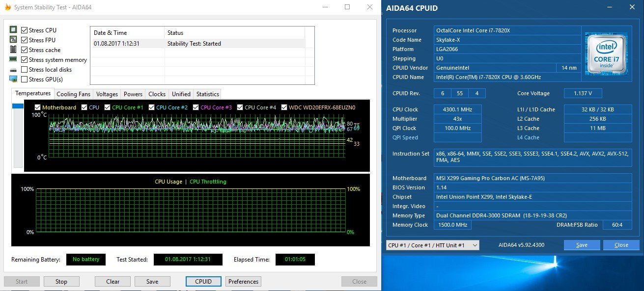Viewport: 644px width, 291px height.
Task: Uncheck the Stress FPU option
Action: point(24,40)
